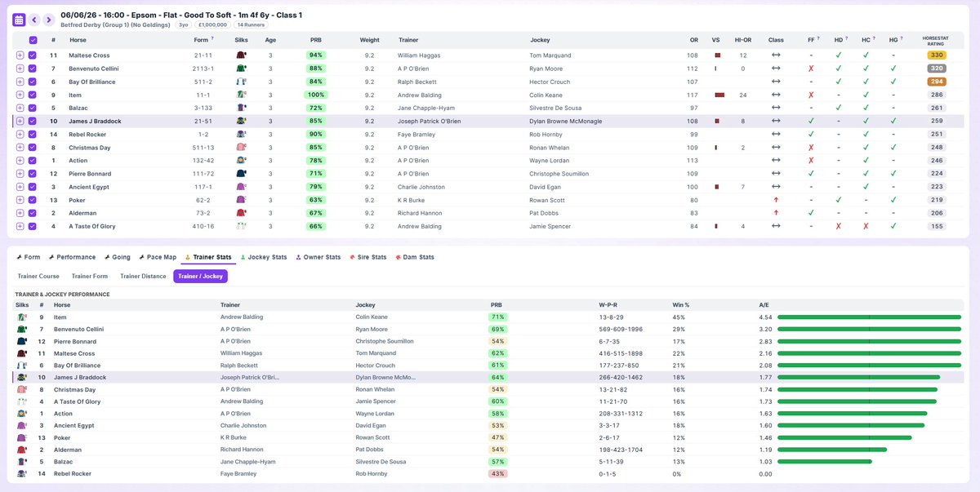This screenshot has width=980, height=492.
Task: Go to the next race arrow
Action: 49,20
